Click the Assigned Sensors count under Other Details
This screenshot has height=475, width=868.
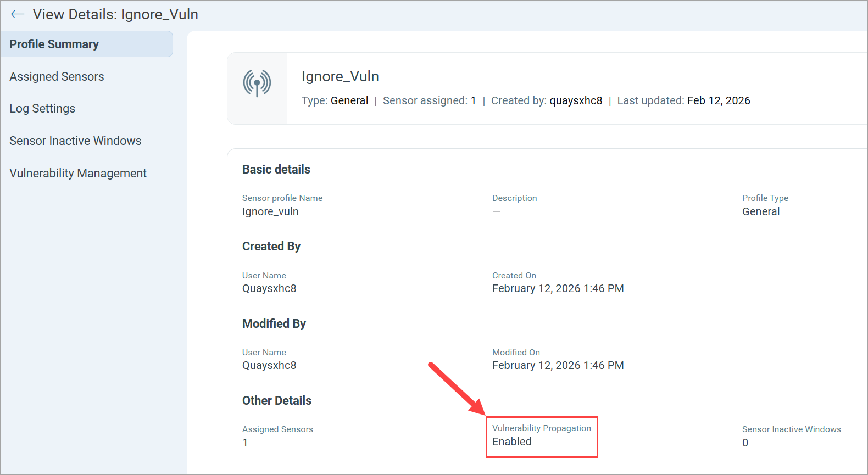click(x=245, y=443)
